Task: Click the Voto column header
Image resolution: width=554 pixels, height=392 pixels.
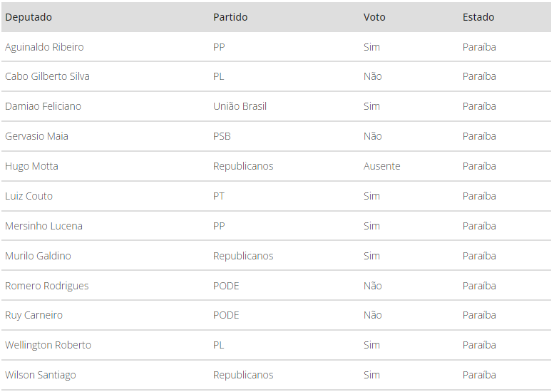Action: (x=374, y=17)
